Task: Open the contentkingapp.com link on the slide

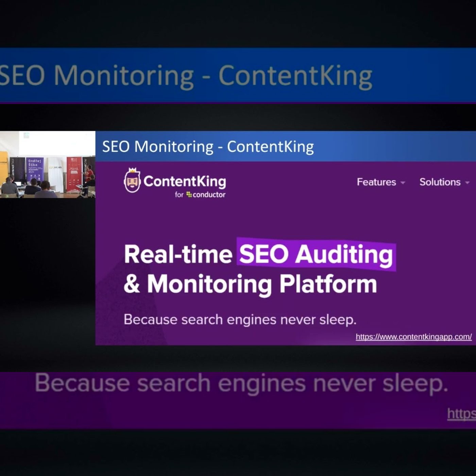Action: pos(414,337)
